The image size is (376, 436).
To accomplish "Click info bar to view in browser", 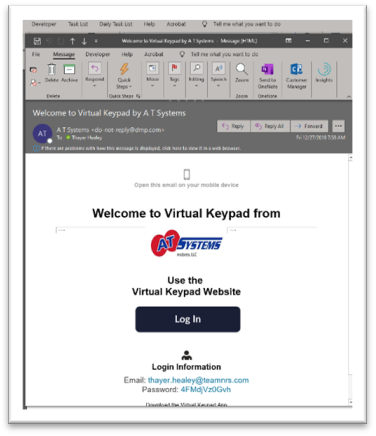I will point(137,148).
